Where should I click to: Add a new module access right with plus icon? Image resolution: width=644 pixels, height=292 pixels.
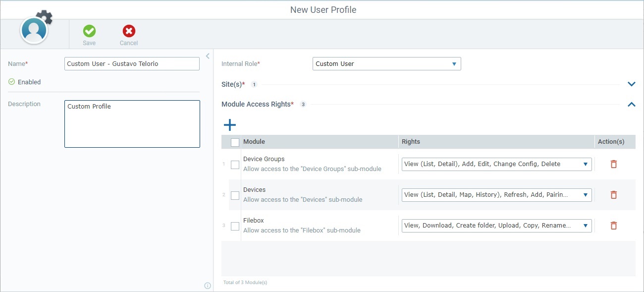(x=229, y=124)
